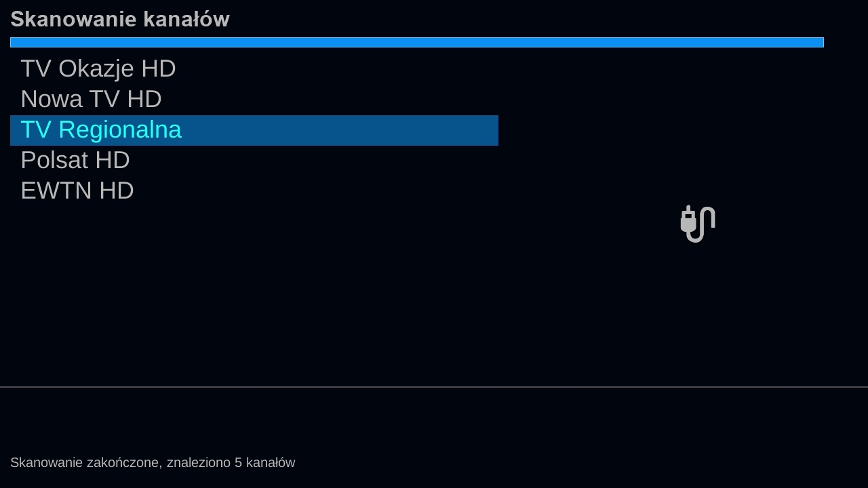Open the Polsat HD list row
This screenshot has height=488, width=868.
75,160
